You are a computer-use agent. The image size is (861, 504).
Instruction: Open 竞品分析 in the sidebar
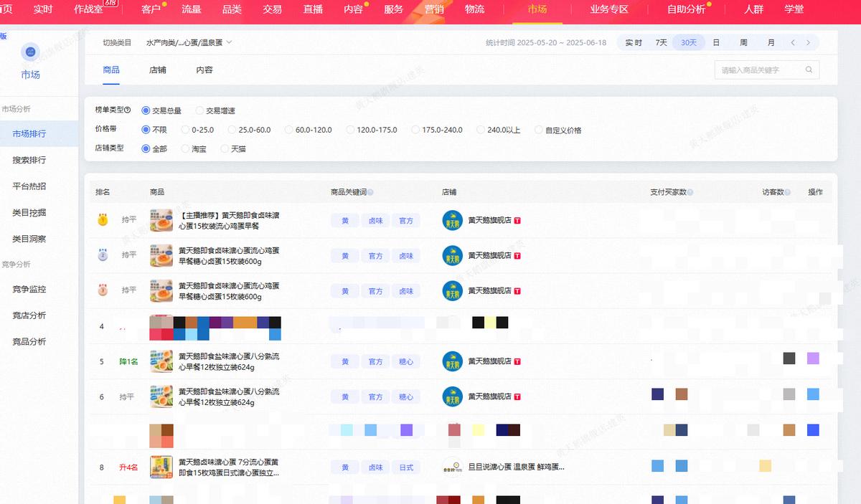pos(29,342)
